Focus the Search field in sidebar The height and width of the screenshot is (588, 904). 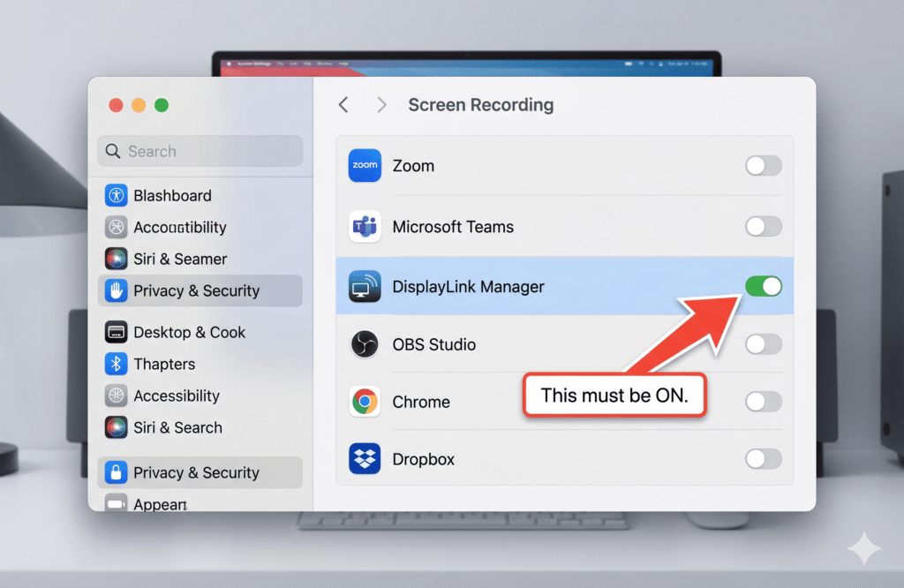point(200,151)
